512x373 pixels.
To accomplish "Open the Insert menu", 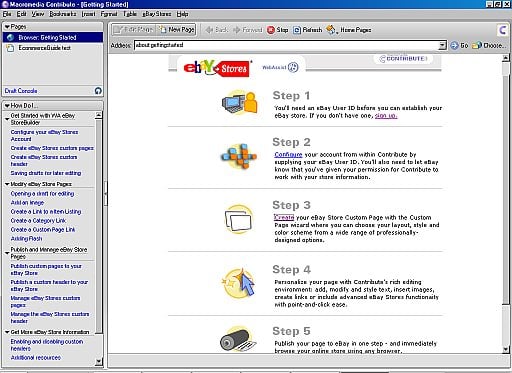I will 88,14.
